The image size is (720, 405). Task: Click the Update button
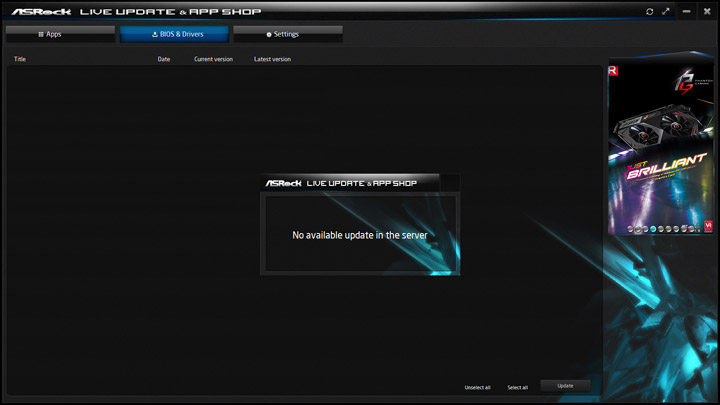(565, 386)
